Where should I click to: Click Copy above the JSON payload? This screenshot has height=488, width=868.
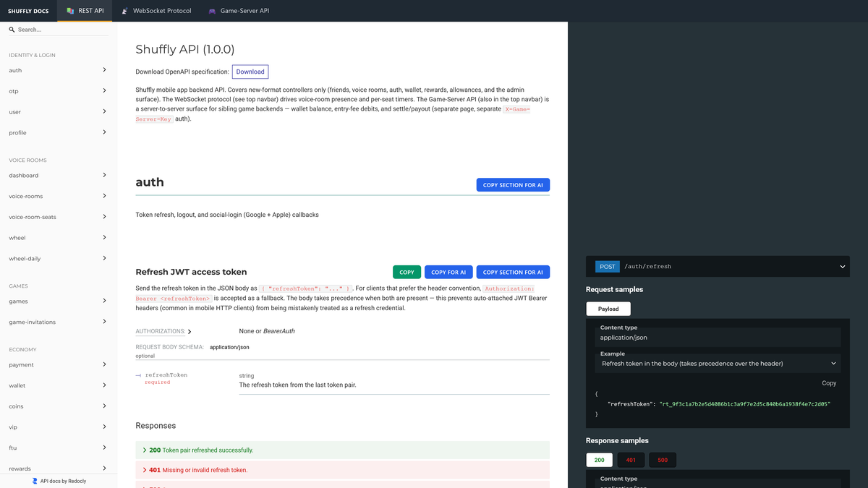point(829,383)
